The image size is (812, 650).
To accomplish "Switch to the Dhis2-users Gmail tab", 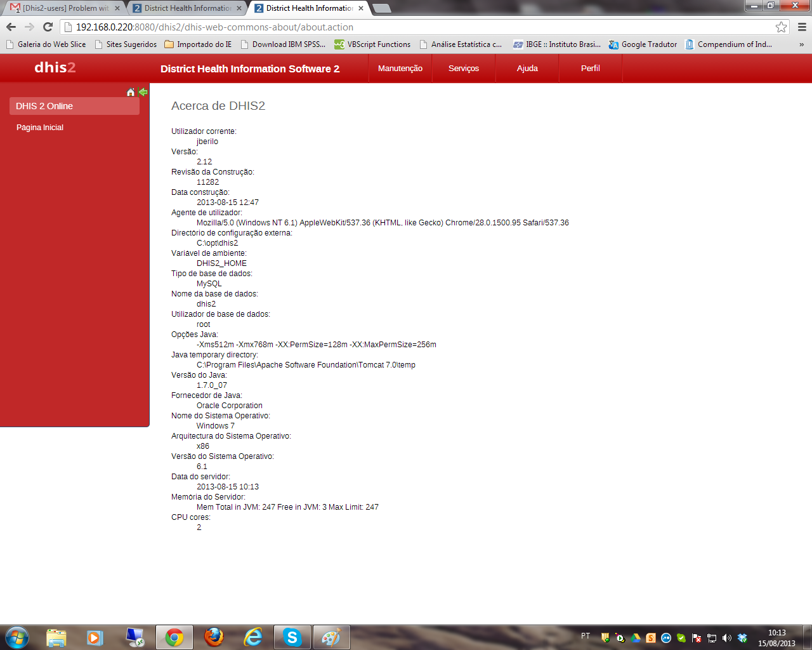I will pos(64,8).
